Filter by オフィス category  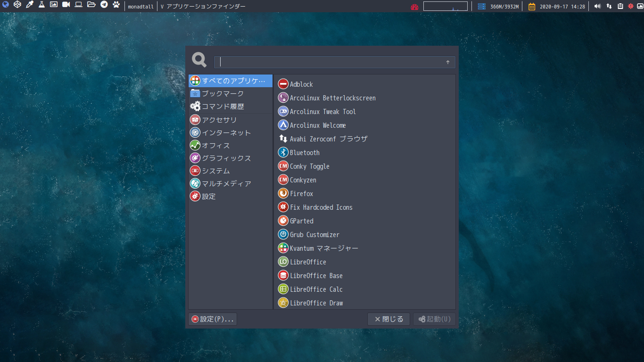click(x=231, y=145)
